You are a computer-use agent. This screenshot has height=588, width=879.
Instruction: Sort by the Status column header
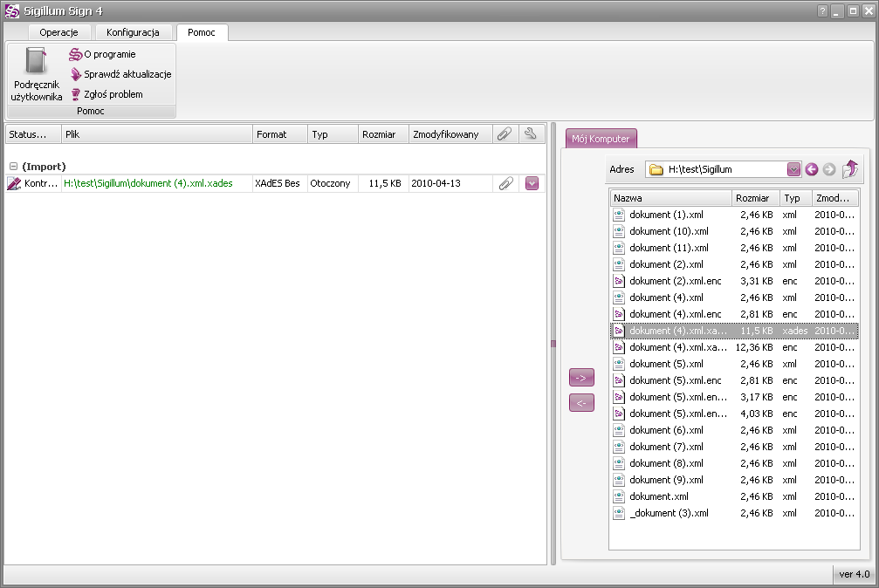[34, 134]
